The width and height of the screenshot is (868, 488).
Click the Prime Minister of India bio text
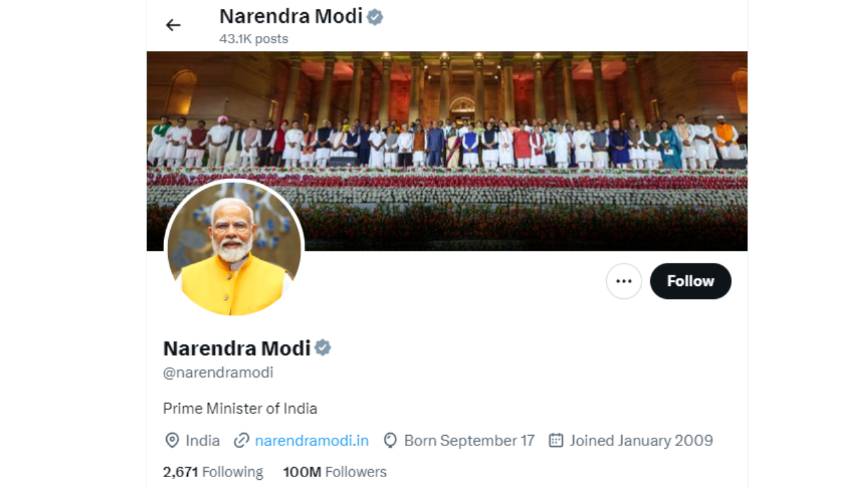coord(240,408)
